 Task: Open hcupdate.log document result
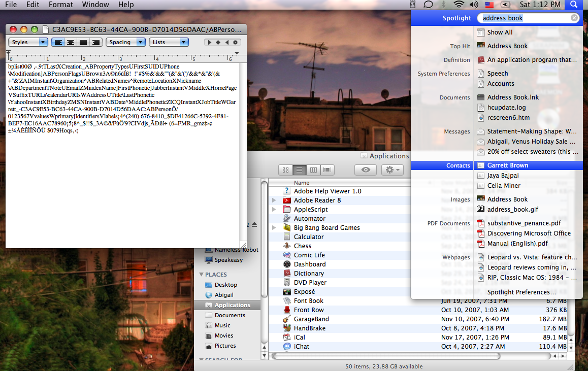click(x=501, y=107)
